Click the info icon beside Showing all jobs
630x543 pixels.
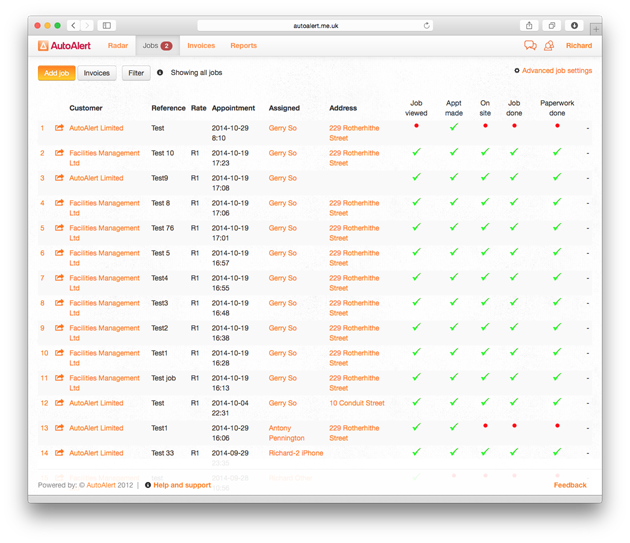coord(160,73)
